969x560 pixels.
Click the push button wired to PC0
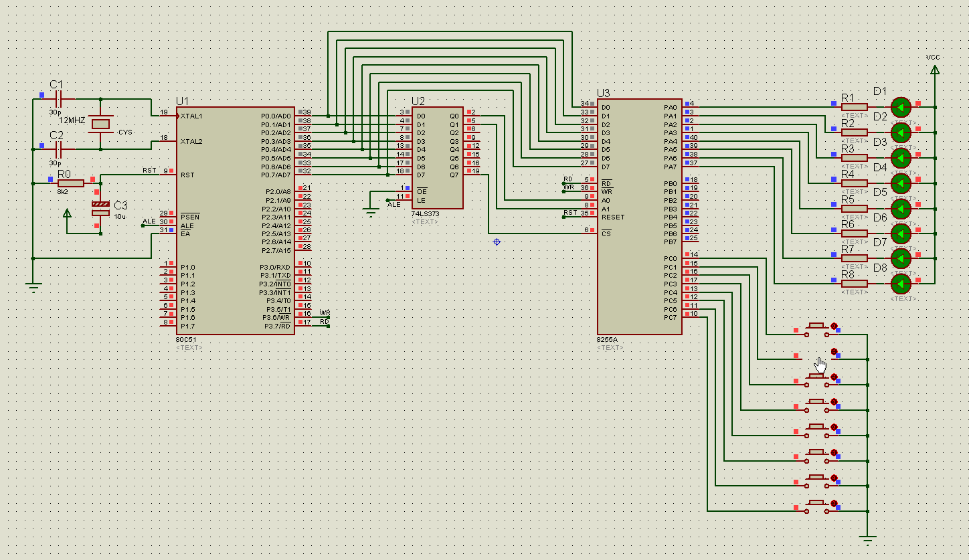(816, 329)
